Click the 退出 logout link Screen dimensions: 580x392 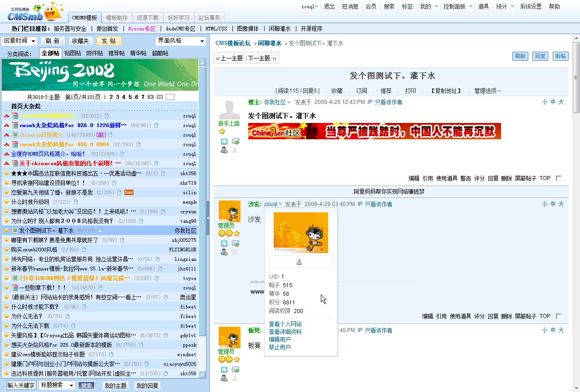pyautogui.click(x=329, y=6)
